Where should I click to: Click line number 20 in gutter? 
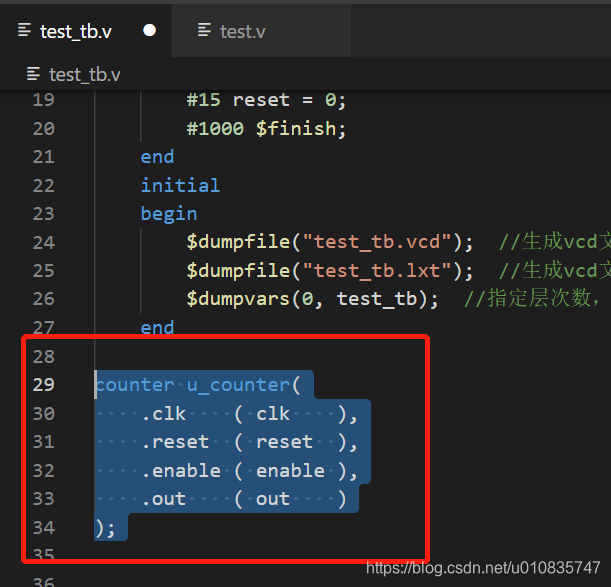(x=44, y=129)
